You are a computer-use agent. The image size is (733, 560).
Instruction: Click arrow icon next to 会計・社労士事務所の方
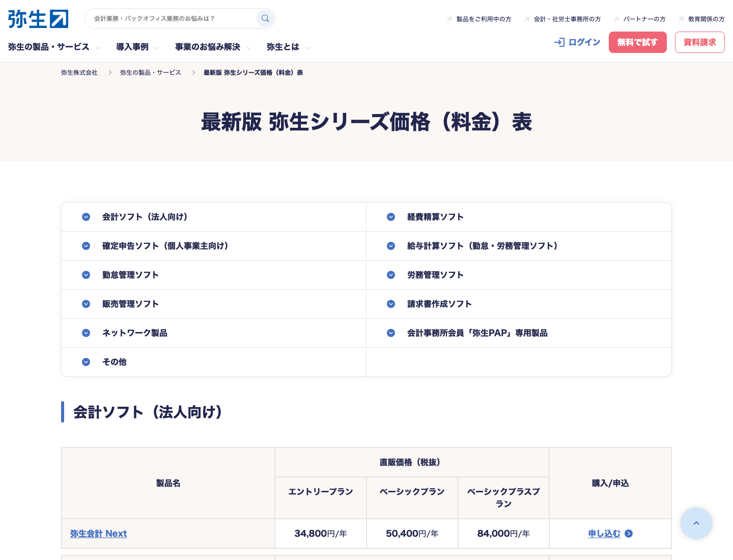point(527,19)
